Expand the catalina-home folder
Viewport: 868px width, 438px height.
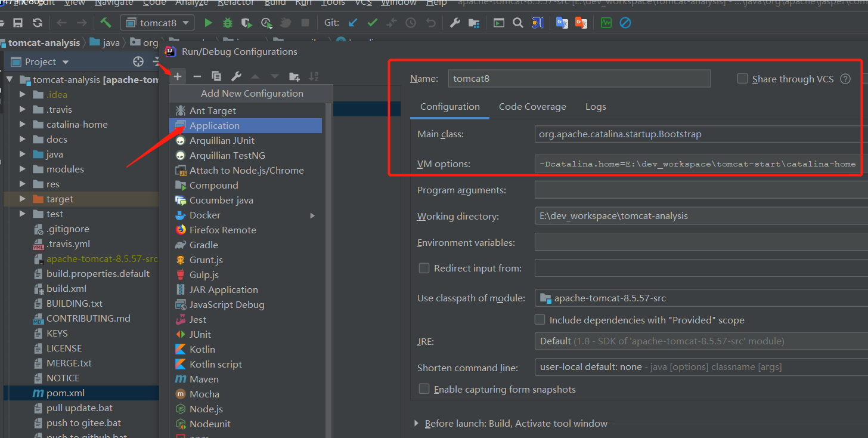(x=23, y=124)
